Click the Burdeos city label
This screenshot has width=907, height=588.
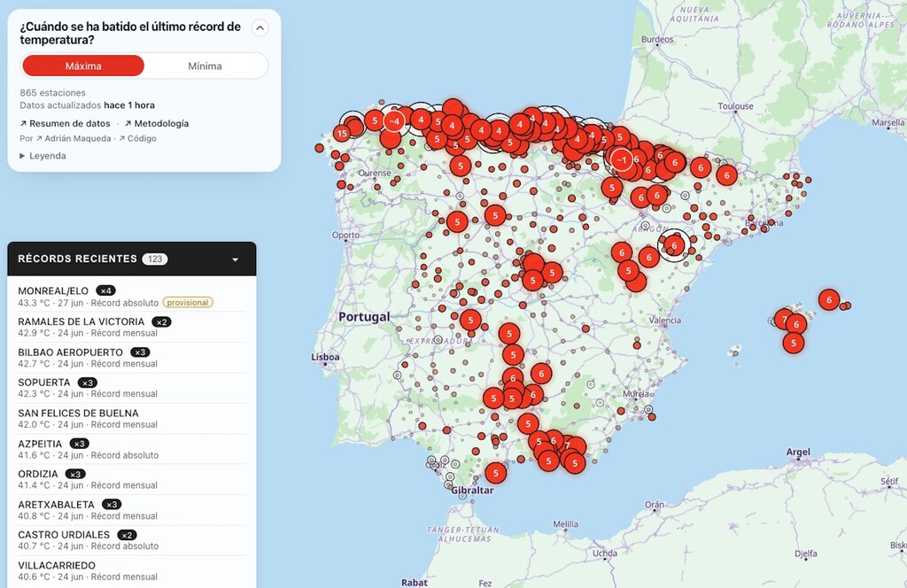(657, 39)
